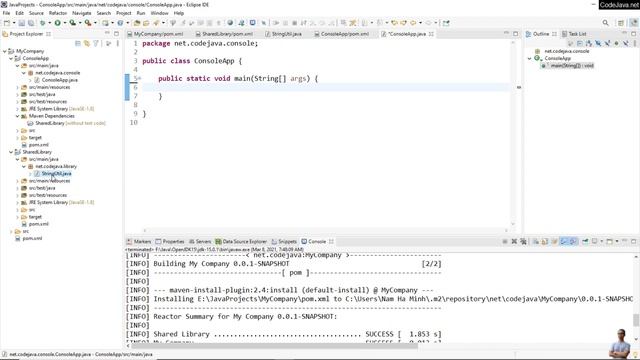Viewport: 640px width, 360px height.
Task: Toggle Link with Editor in Project Explorer
Action: (87, 43)
